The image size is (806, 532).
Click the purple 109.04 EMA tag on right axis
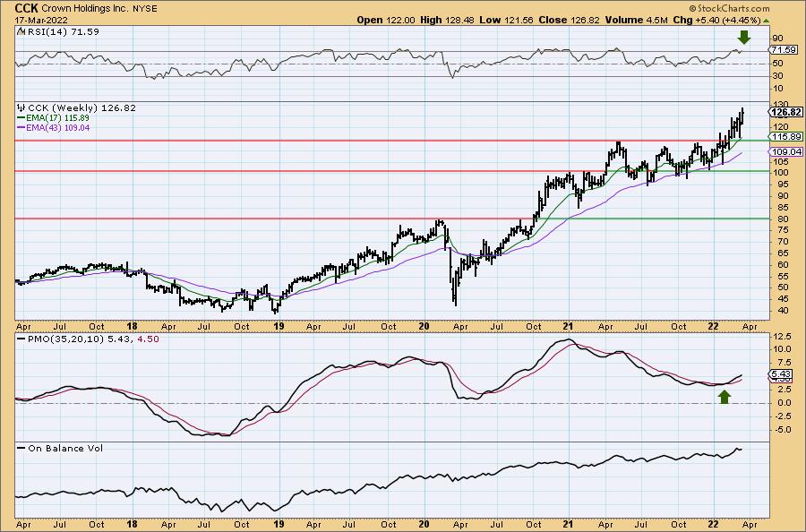(786, 151)
